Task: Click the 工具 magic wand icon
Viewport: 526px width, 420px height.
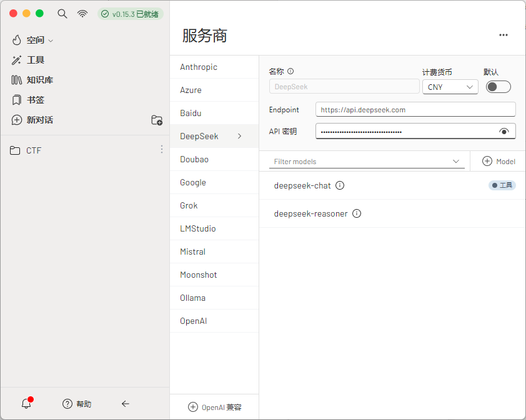Action: pos(16,60)
